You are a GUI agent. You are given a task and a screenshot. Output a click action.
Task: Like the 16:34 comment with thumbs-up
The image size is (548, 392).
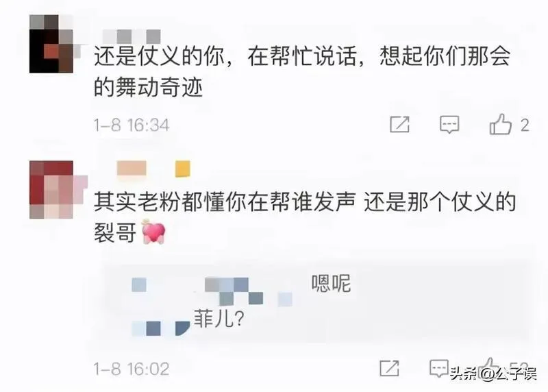point(500,125)
